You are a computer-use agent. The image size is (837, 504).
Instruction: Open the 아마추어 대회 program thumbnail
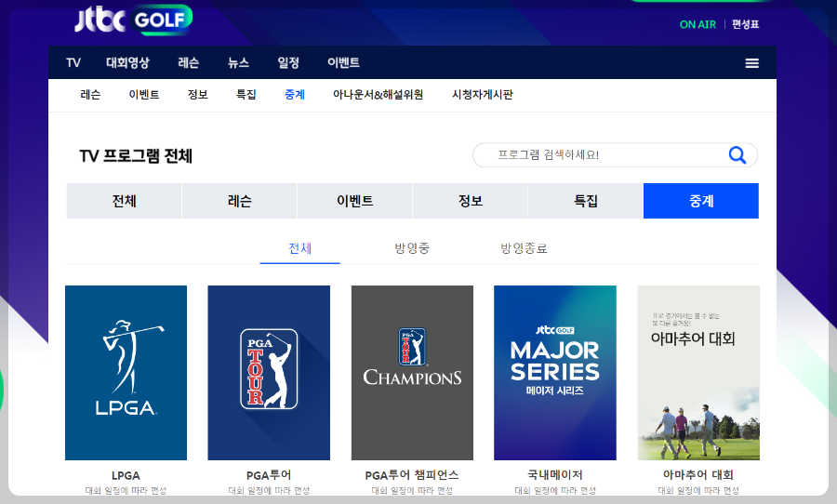pyautogui.click(x=698, y=373)
